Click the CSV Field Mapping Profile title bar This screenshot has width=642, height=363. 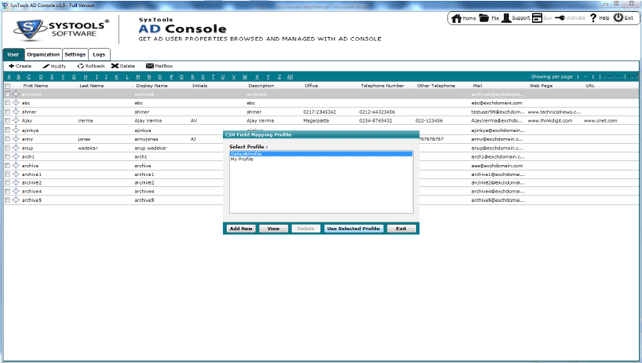[x=321, y=135]
